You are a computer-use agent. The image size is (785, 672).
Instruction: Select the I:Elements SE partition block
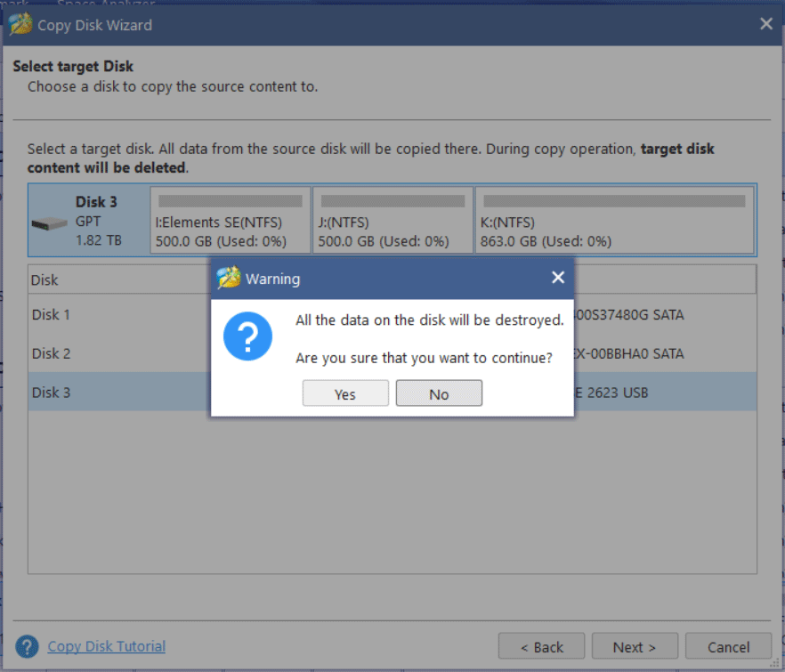(230, 220)
